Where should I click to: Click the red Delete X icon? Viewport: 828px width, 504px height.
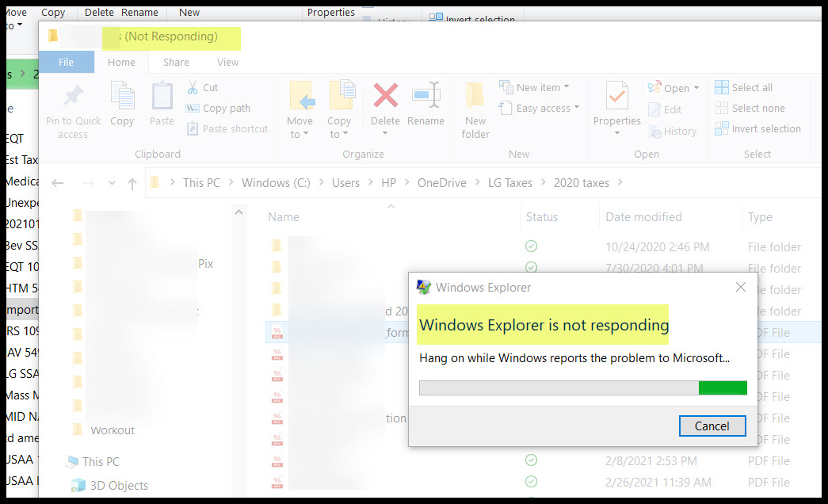pyautogui.click(x=385, y=96)
